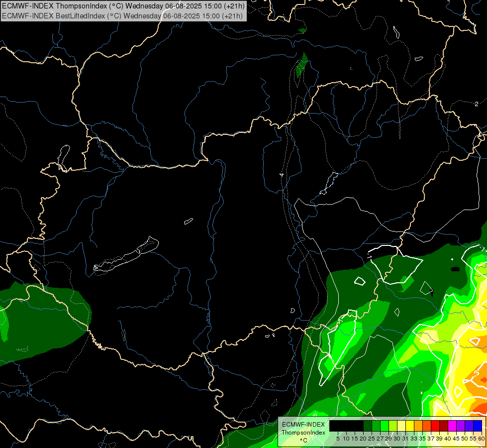
Task: Click the legend °C unit label
Action: coord(304,440)
